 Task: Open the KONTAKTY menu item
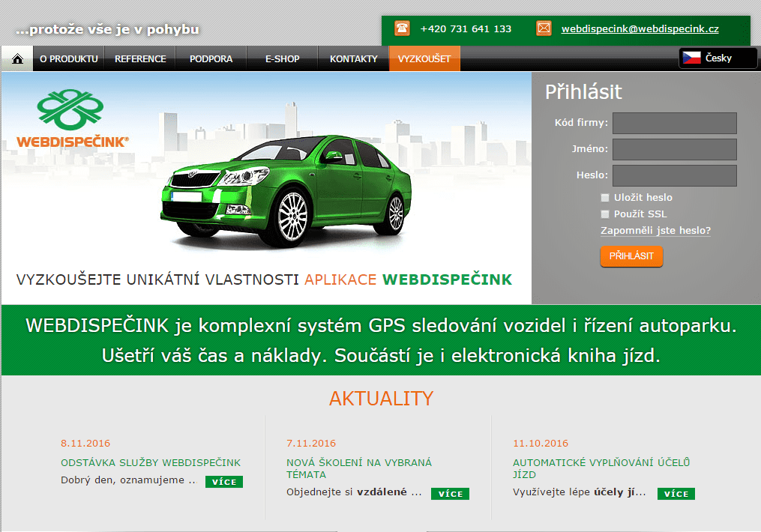[354, 58]
